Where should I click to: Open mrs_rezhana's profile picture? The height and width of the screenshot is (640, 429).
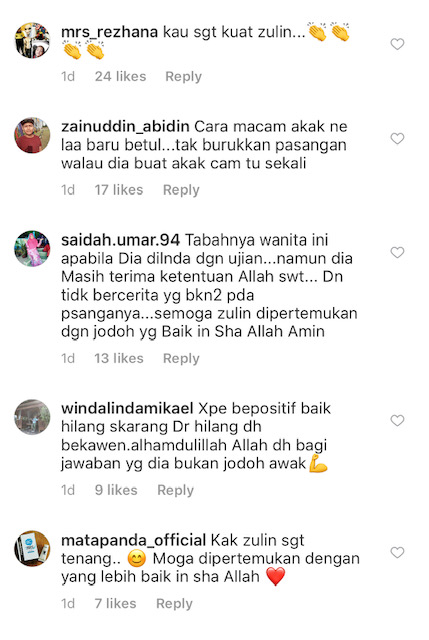point(32,40)
